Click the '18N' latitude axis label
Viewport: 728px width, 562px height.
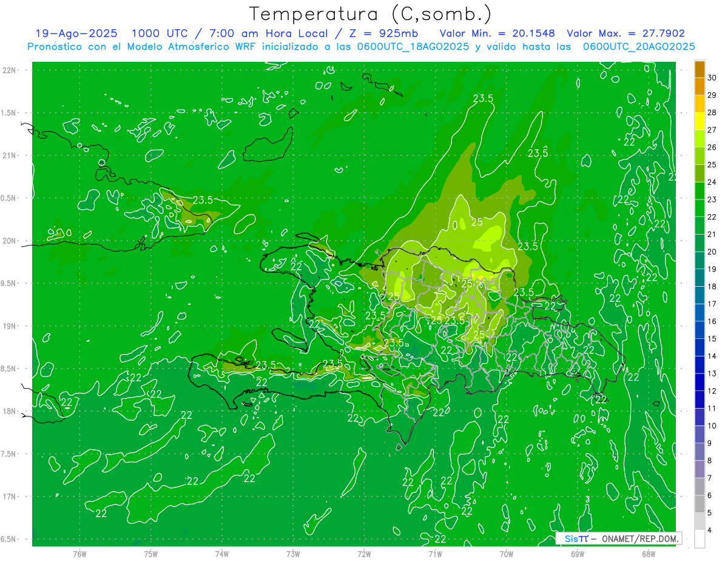tap(10, 411)
